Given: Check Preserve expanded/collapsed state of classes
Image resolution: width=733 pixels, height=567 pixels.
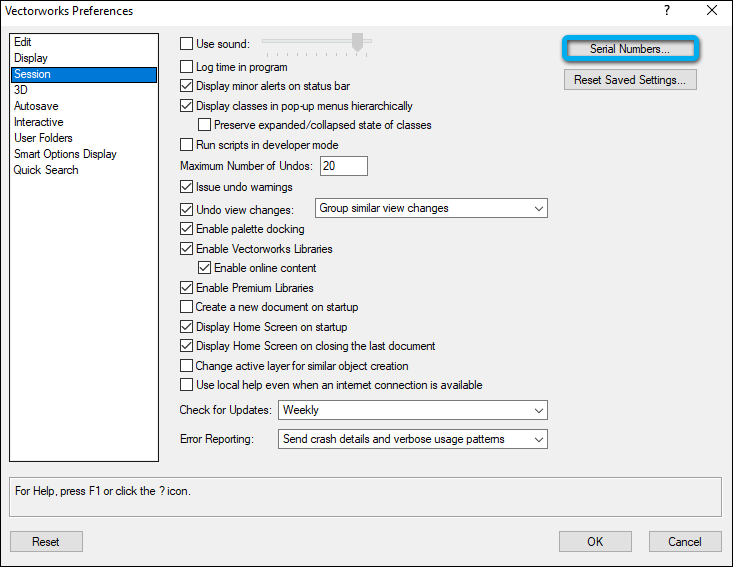Looking at the screenshot, I should 204,125.
